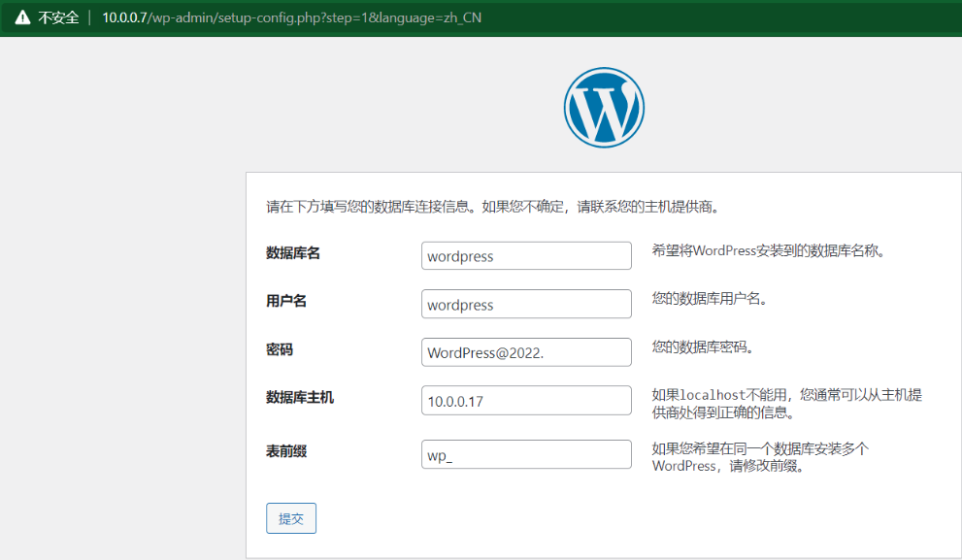Click the 数据库主机 label

coord(300,398)
